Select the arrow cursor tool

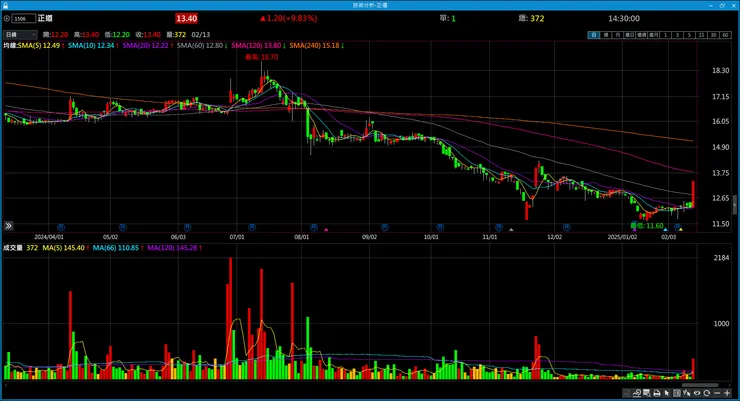pos(667,393)
